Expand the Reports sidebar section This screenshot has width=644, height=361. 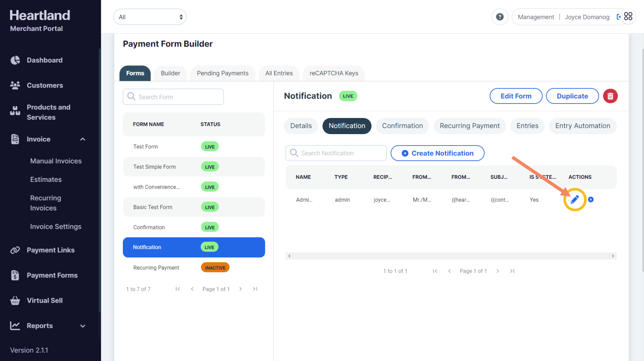tap(83, 326)
